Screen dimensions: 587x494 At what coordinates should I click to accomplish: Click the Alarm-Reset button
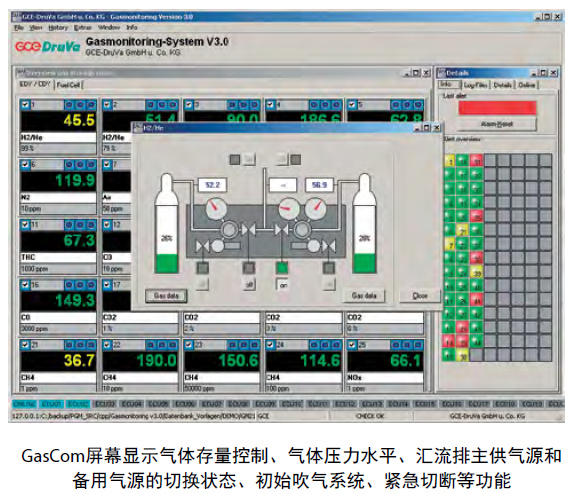coord(497,124)
